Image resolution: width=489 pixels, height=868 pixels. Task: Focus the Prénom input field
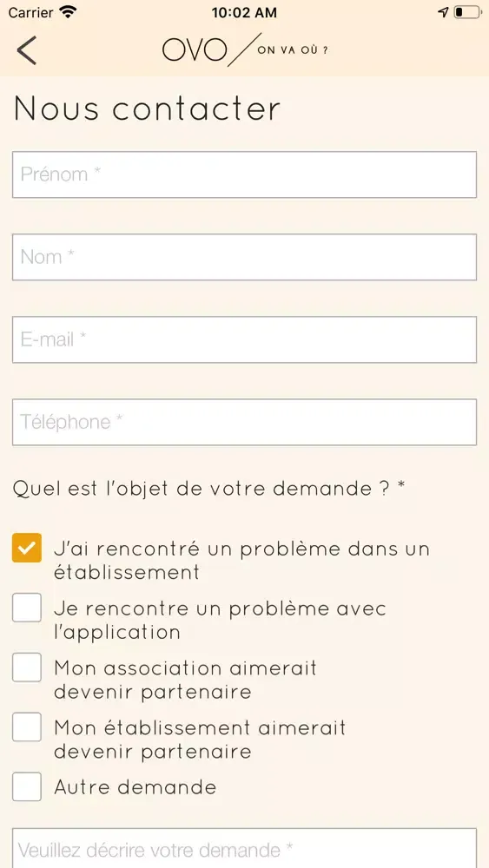pos(244,174)
